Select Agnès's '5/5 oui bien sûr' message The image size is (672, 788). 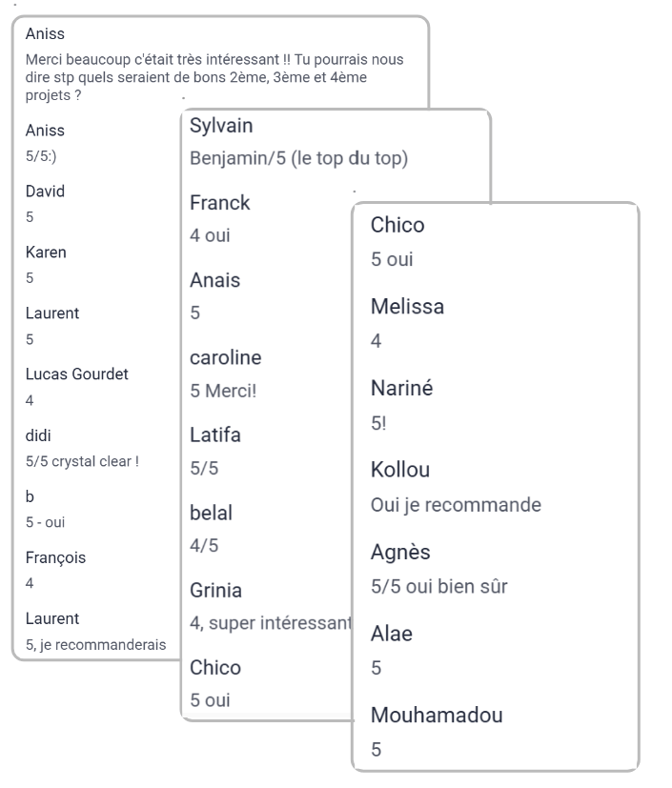click(439, 587)
